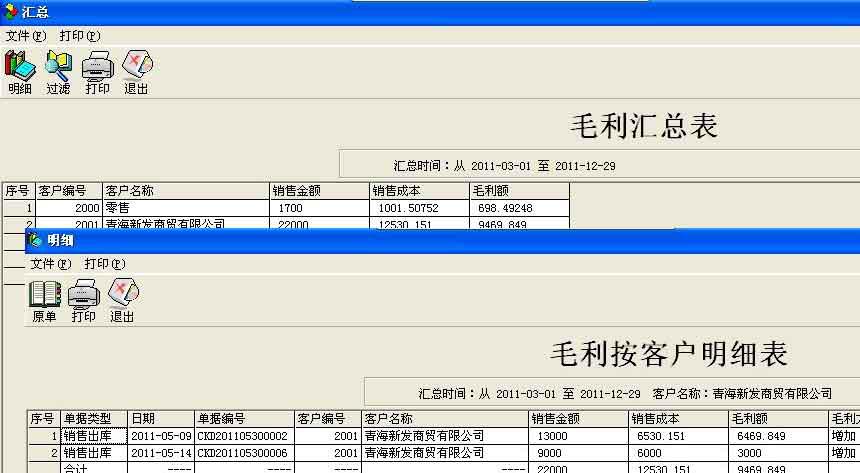Click 单据类型 column header in 明细 table
This screenshot has height=473, width=860.
pyautogui.click(x=94, y=419)
